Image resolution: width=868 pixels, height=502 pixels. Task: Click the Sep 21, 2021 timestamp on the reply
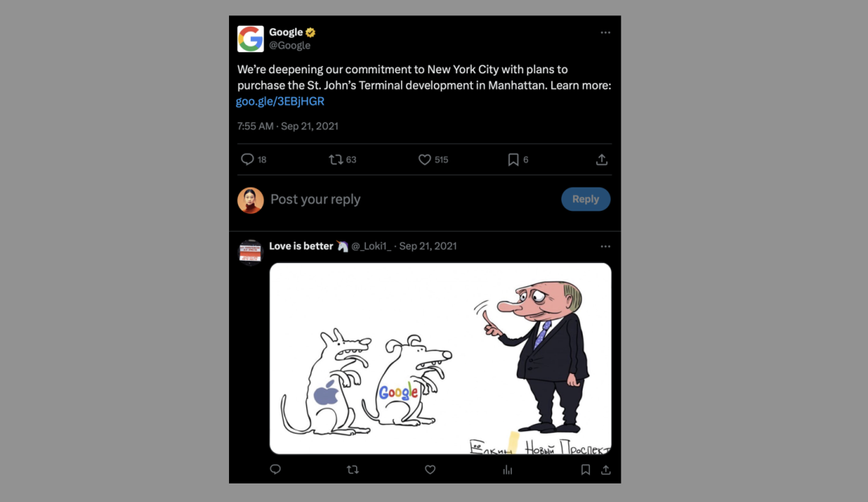click(x=428, y=246)
